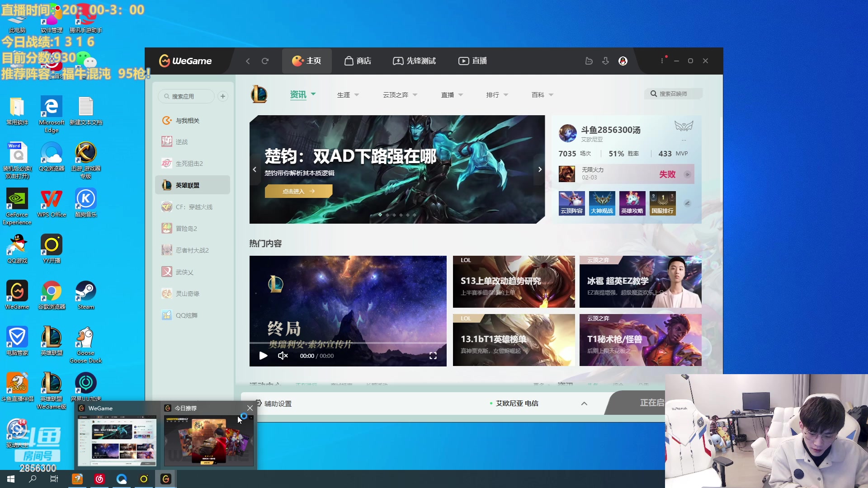Unmute the trailer video player
The width and height of the screenshot is (868, 488).
pyautogui.click(x=283, y=356)
